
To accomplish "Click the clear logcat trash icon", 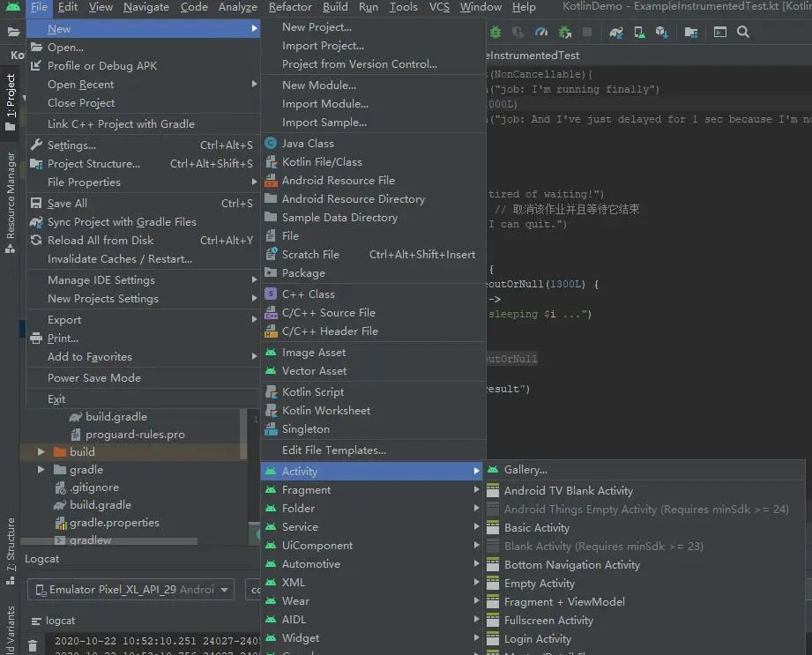I will pos(33,645).
